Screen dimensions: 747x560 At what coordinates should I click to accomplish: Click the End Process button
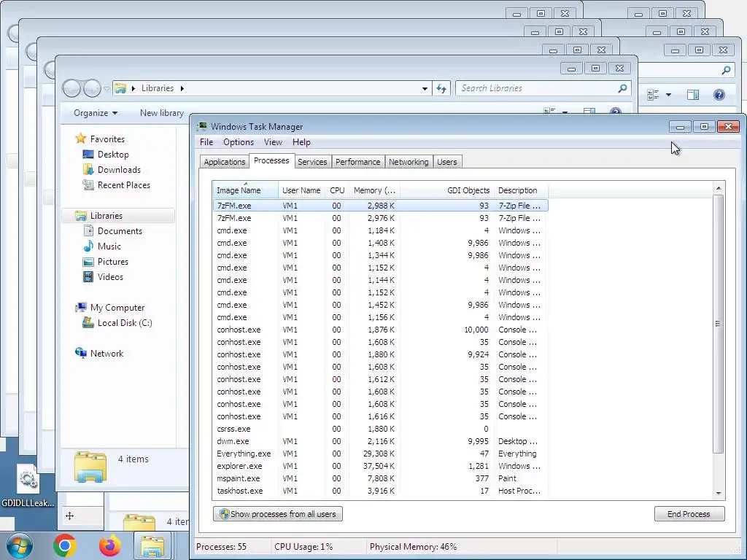pyautogui.click(x=689, y=514)
